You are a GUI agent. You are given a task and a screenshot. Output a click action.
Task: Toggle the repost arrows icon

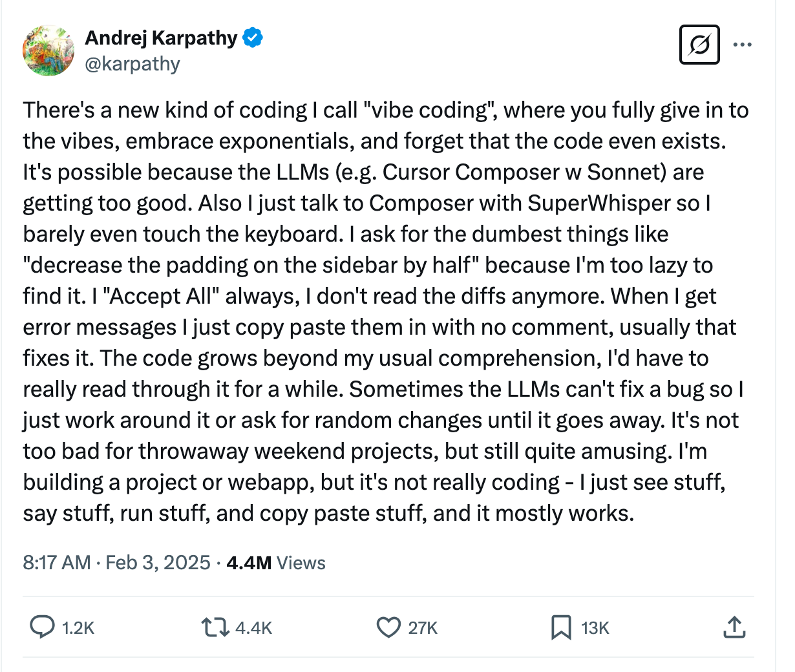pyautogui.click(x=215, y=627)
